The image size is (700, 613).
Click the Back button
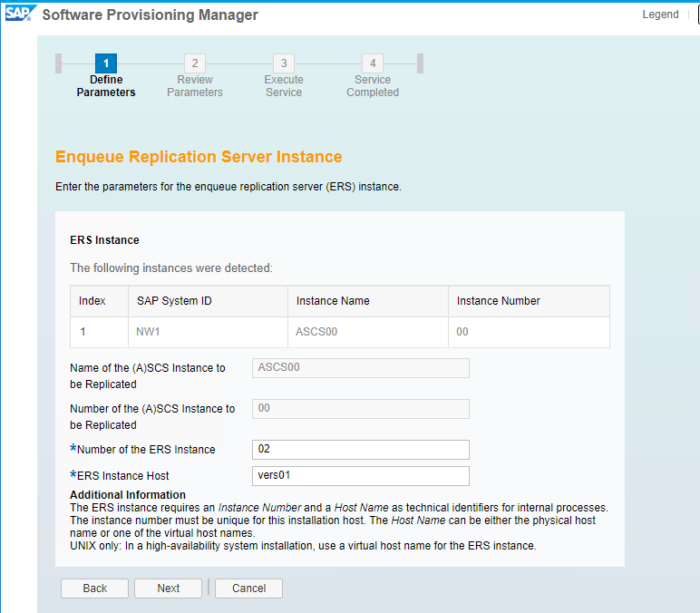coord(94,589)
